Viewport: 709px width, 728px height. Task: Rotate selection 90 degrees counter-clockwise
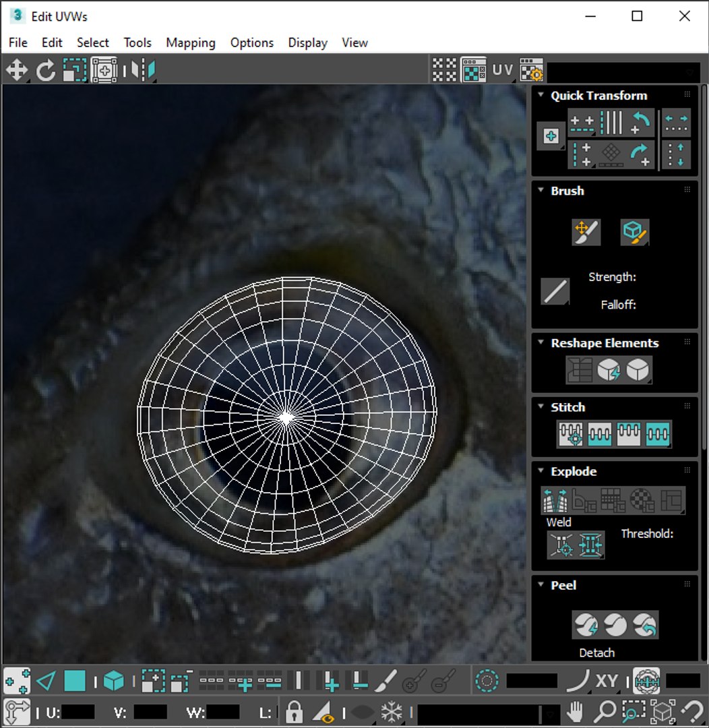click(640, 123)
